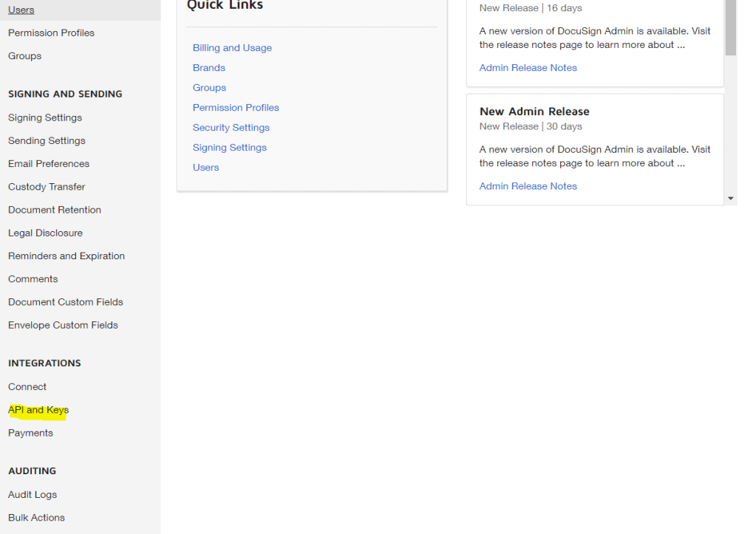Open Permission Profiles in Quick Links panel

[236, 108]
